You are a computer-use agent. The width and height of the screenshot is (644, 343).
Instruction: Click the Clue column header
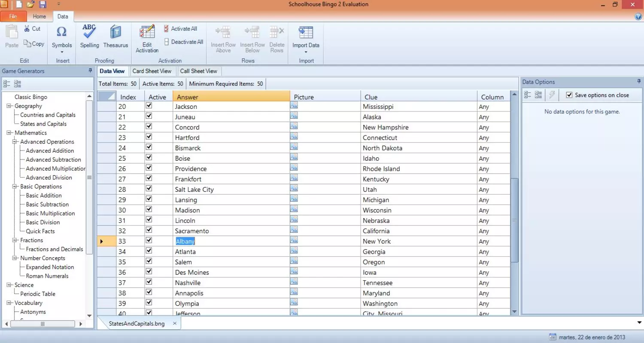pyautogui.click(x=419, y=97)
